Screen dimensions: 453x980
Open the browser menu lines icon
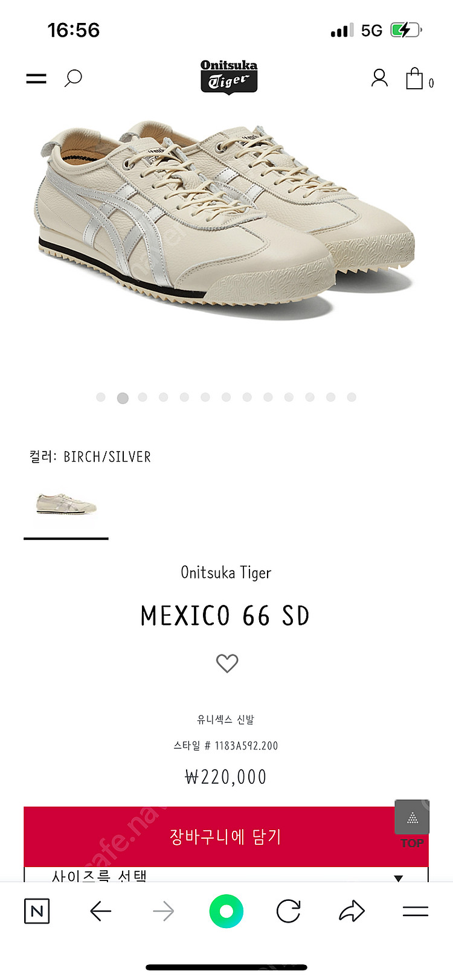416,911
